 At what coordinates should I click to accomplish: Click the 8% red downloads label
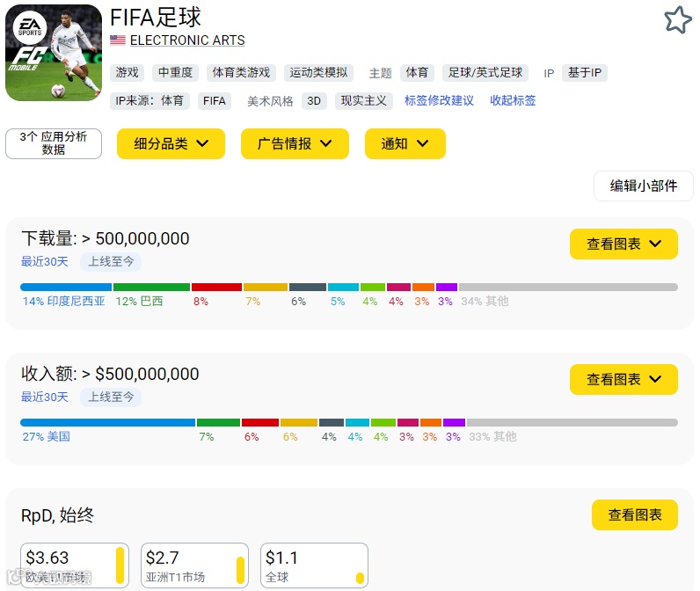pyautogui.click(x=201, y=302)
